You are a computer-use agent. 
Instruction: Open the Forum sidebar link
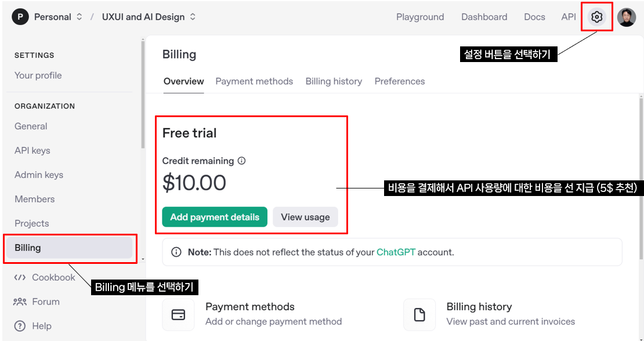click(x=37, y=302)
